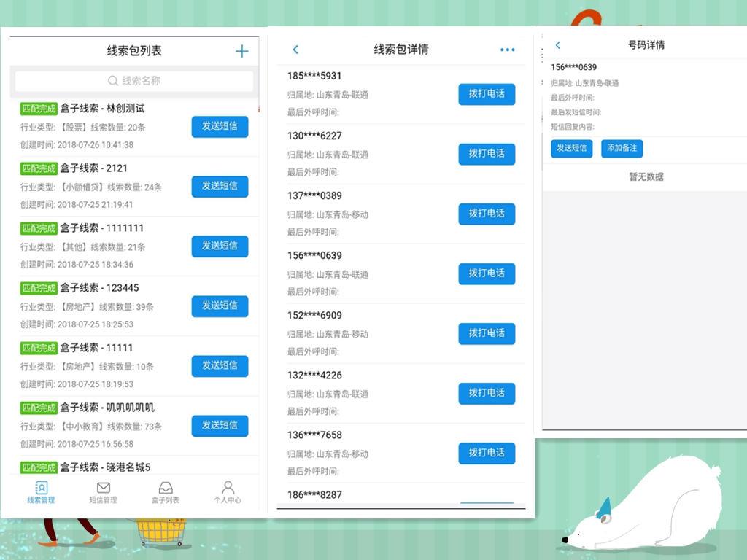
Task: Send SMS for 盒子线索 - 林创测试
Action: click(x=220, y=126)
